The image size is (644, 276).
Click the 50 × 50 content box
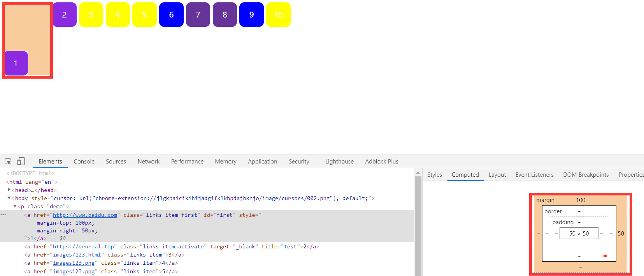[x=579, y=234]
